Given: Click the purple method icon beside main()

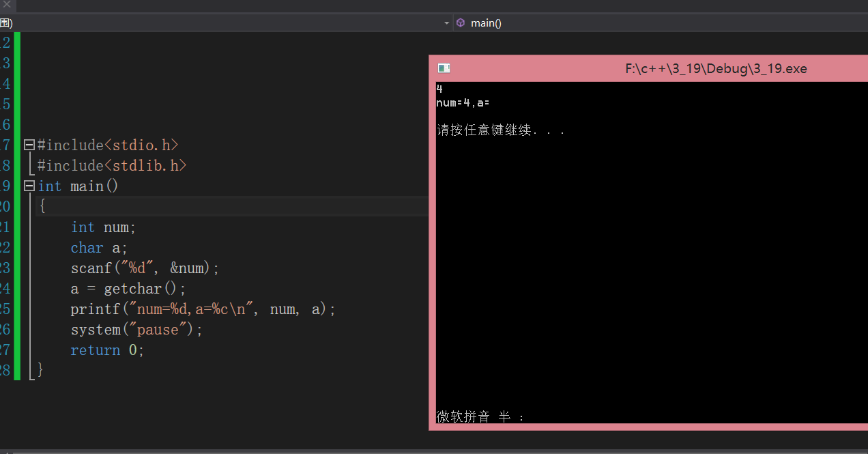Looking at the screenshot, I should point(460,23).
